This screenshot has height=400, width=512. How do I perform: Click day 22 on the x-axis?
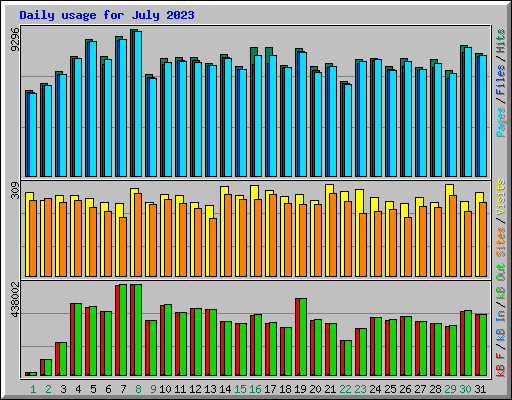click(x=345, y=389)
